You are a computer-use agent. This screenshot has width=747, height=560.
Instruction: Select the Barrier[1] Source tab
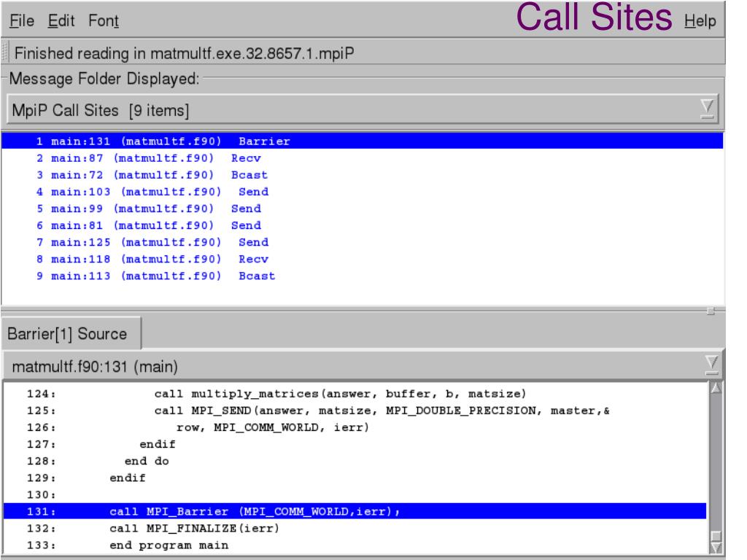point(67,334)
